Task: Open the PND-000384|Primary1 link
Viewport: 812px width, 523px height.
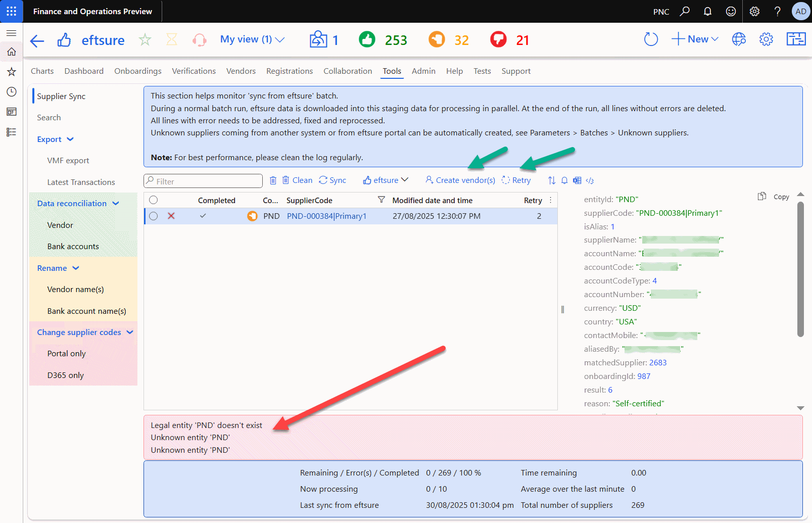Action: pos(327,216)
